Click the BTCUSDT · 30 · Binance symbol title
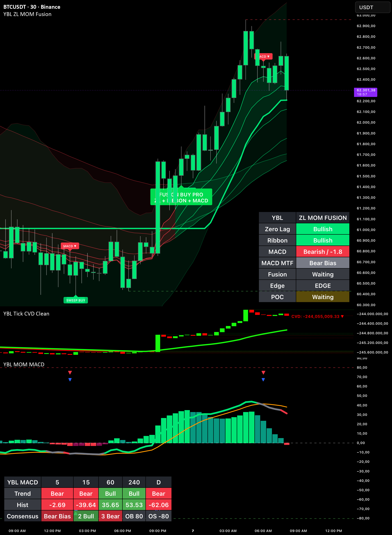Screen dimensions: 392x535 [x=32, y=7]
